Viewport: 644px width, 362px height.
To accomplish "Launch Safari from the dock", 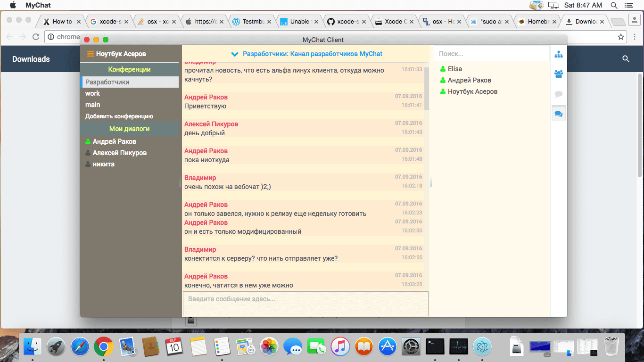I will point(80,347).
